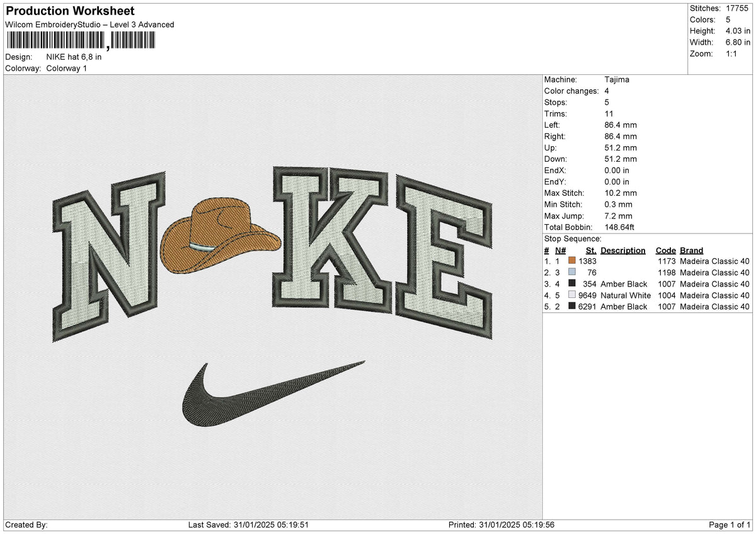Click the barcode under the software name
This screenshot has width=756, height=534.
click(80, 42)
